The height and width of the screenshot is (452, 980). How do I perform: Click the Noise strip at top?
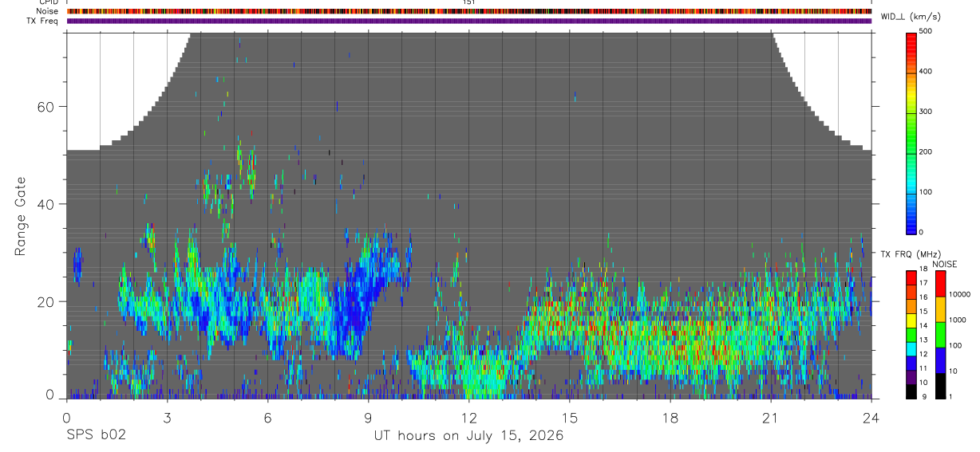tap(469, 11)
